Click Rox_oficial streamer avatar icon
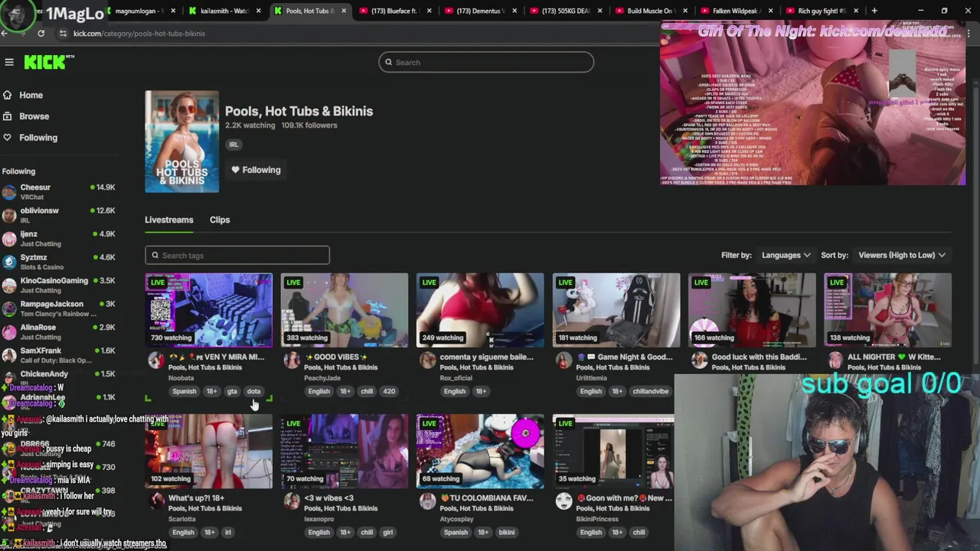The image size is (980, 551). pyautogui.click(x=428, y=360)
